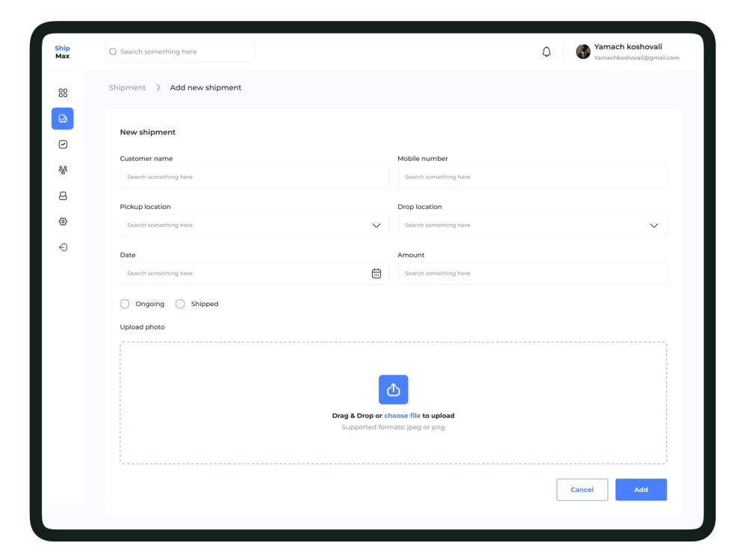This screenshot has height=560, width=747.
Task: Focus the top search bar field
Action: tap(180, 52)
